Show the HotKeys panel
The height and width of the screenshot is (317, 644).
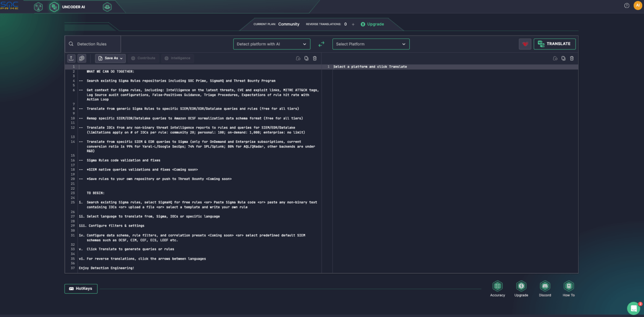click(81, 289)
